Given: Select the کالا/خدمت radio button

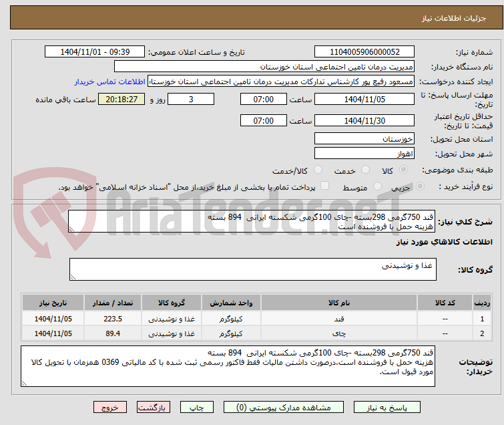Looking at the screenshot, I should pos(318,170).
